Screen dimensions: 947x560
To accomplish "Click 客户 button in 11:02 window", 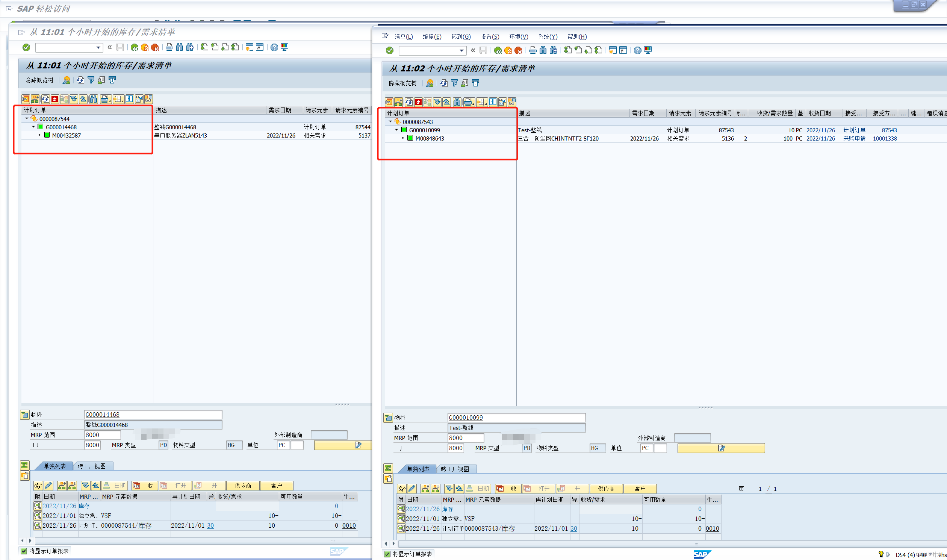I will [x=640, y=489].
